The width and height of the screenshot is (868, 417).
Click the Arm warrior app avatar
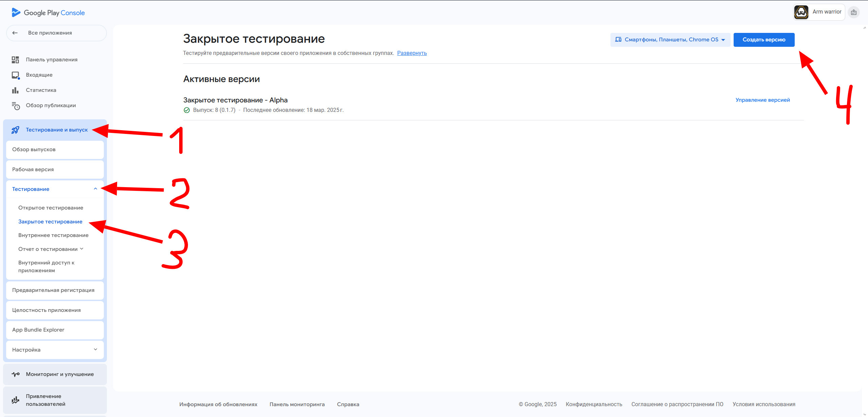pyautogui.click(x=801, y=12)
